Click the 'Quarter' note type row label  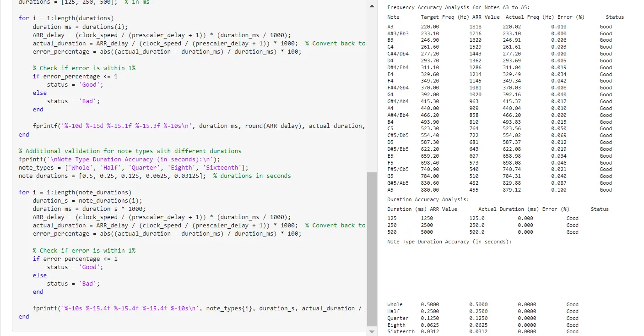(x=398, y=318)
